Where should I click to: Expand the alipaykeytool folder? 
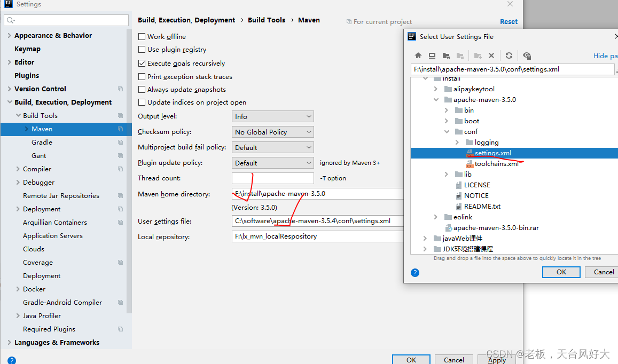(435, 89)
